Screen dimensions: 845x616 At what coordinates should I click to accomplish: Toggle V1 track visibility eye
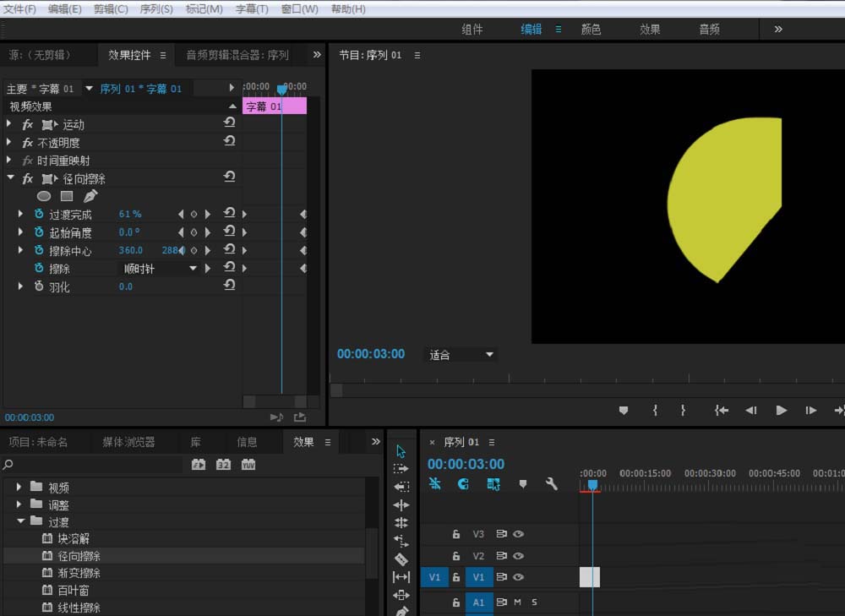(519, 577)
